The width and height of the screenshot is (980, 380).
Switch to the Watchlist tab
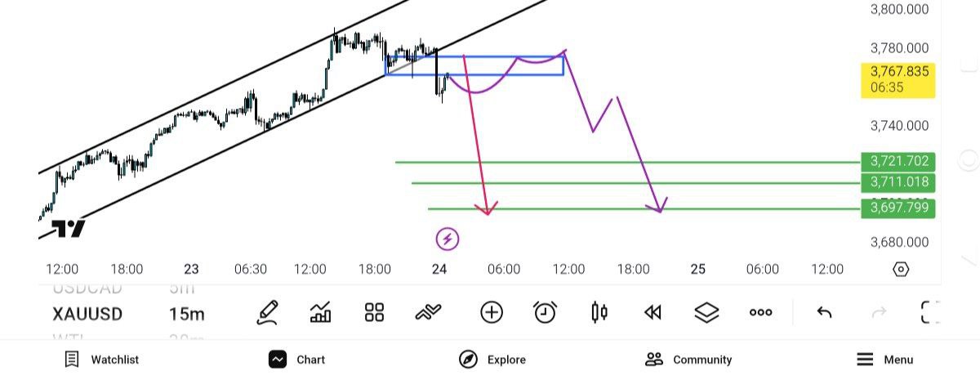pyautogui.click(x=102, y=360)
